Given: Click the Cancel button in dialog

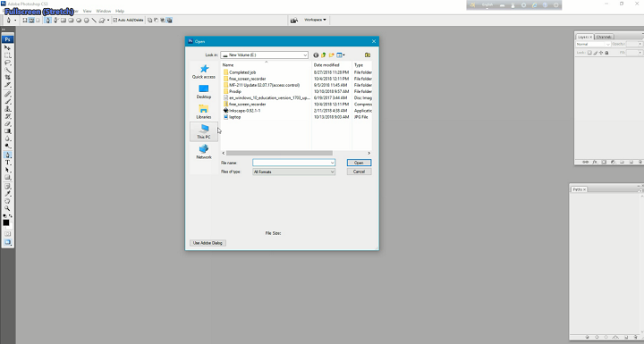Looking at the screenshot, I should click(359, 172).
